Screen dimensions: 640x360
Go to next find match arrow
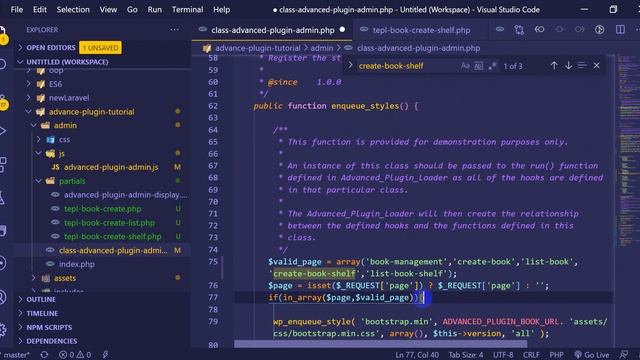[x=568, y=65]
